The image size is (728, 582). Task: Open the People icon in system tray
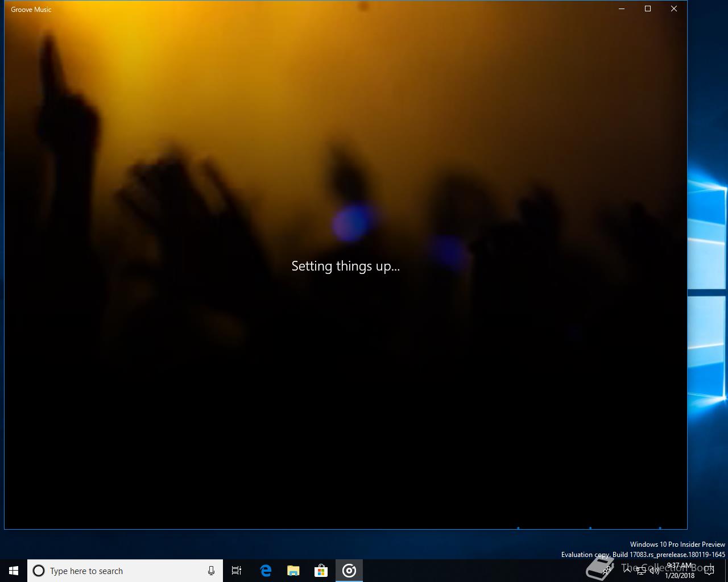[607, 570]
